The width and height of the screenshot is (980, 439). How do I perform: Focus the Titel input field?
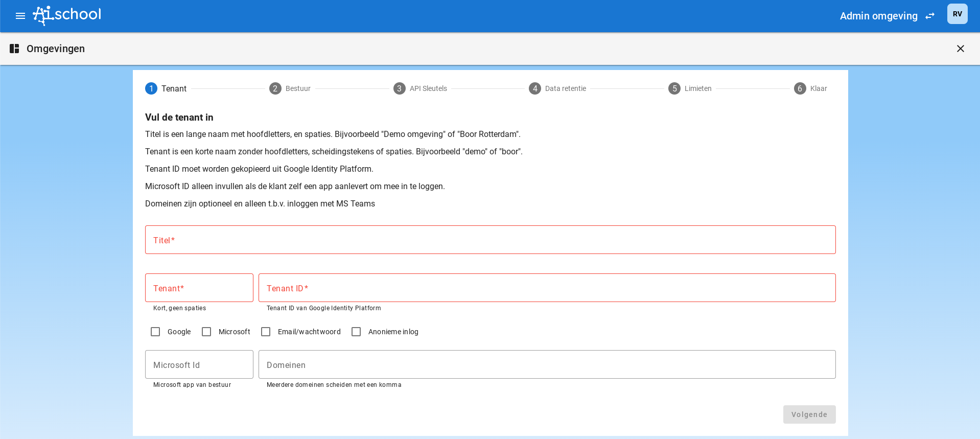pyautogui.click(x=490, y=240)
